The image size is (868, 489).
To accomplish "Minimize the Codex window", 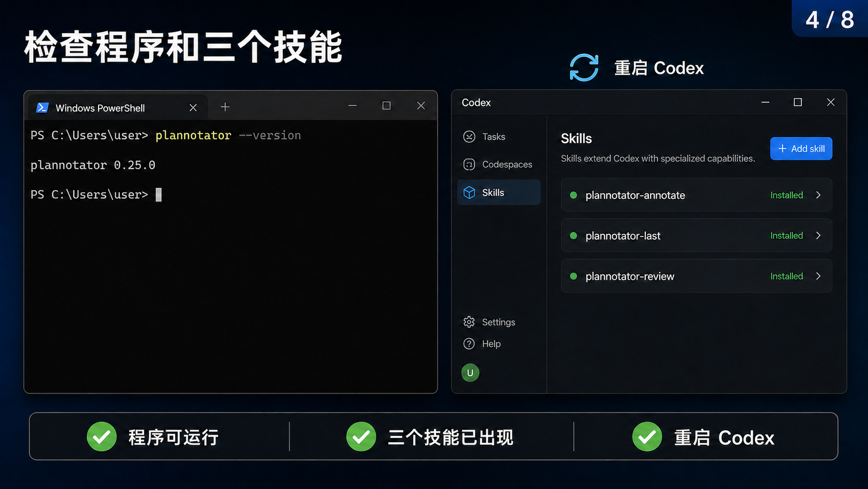I will pos(765,102).
